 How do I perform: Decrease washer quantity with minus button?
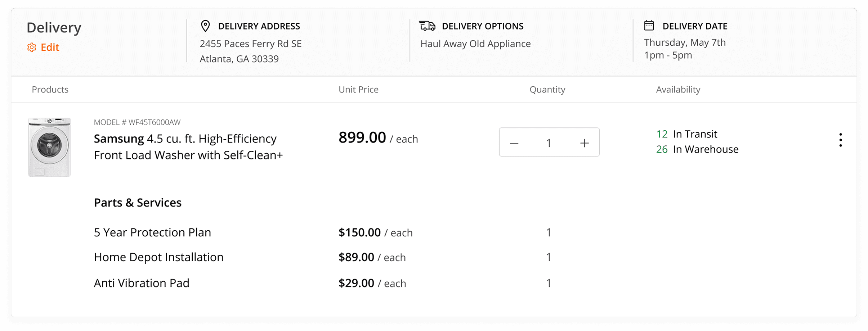(x=514, y=143)
